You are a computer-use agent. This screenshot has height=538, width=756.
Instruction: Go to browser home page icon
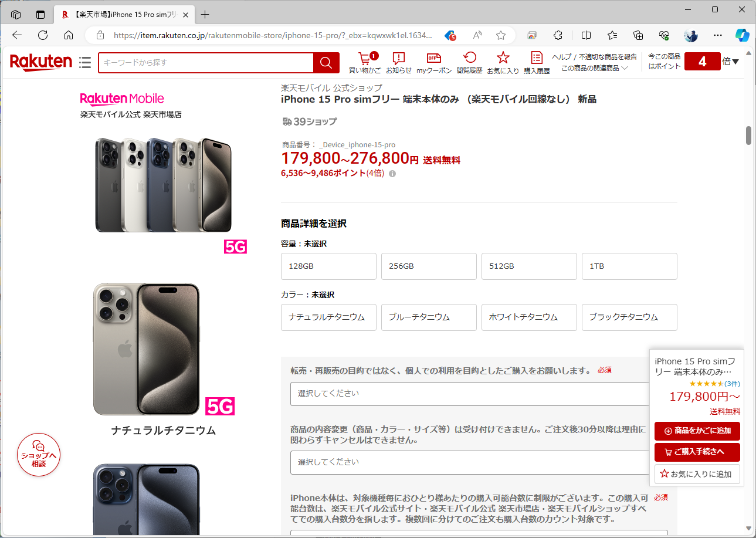69,35
